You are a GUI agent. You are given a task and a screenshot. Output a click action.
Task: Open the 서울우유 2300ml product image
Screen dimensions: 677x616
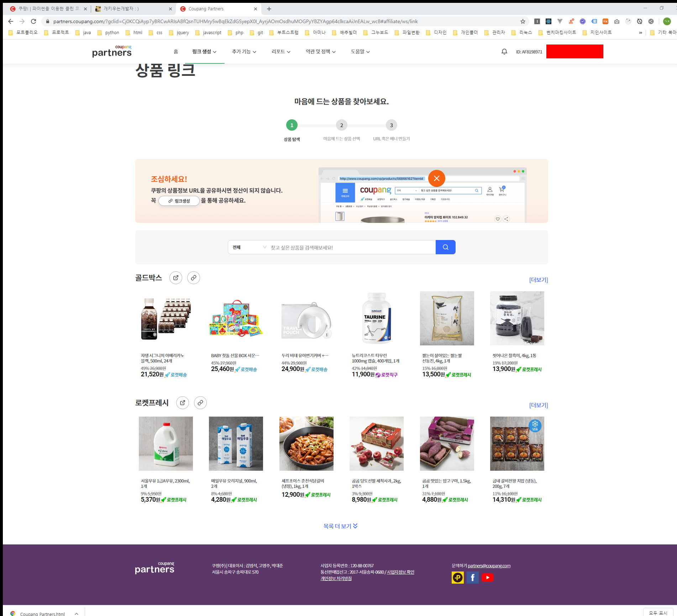tap(166, 444)
